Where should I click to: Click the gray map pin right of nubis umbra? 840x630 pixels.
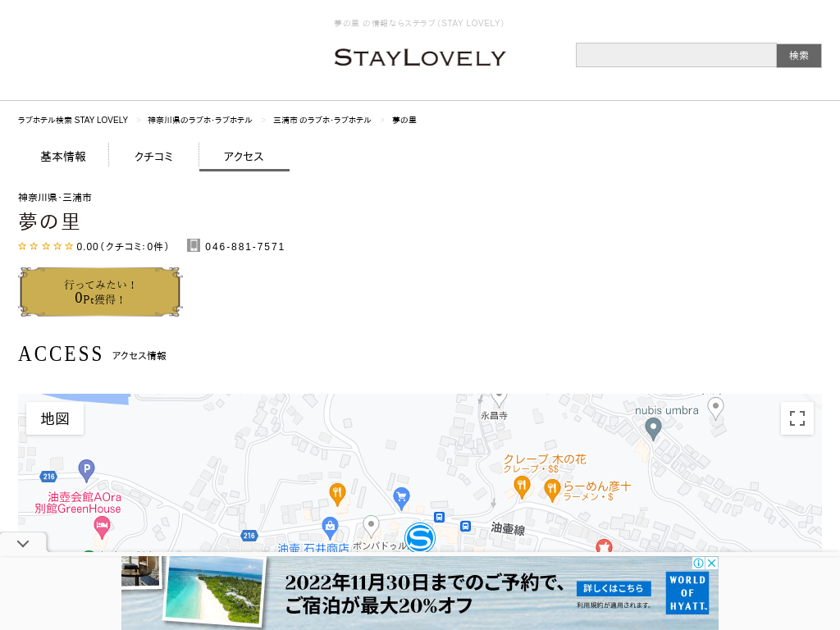pyautogui.click(x=715, y=409)
